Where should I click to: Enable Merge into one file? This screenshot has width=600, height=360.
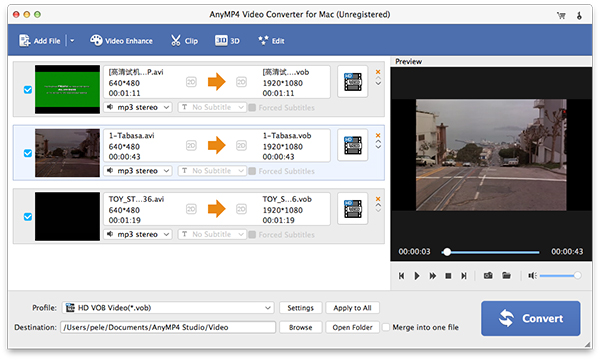pos(386,327)
